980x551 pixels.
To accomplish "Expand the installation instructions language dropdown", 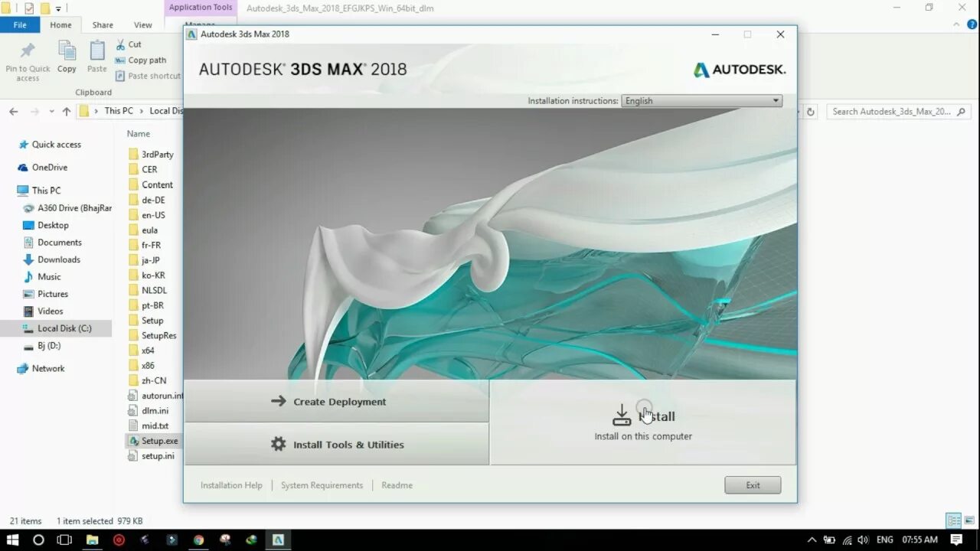I will (x=701, y=100).
